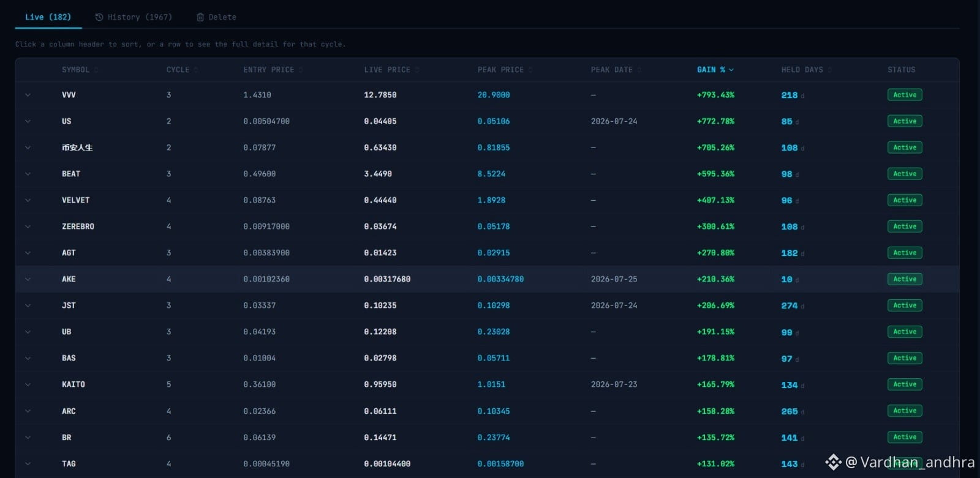Expand the VVV row chevron
980x478 pixels.
pos(28,95)
